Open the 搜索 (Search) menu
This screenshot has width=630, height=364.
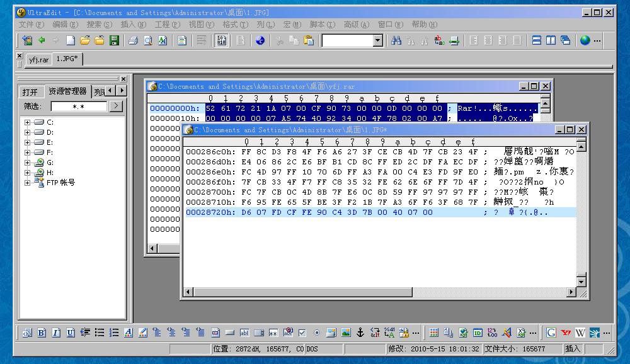tap(99, 25)
